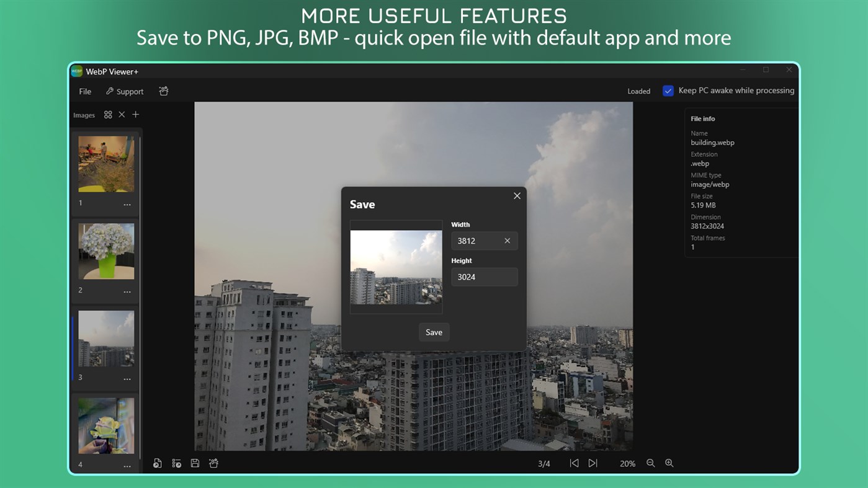This screenshot has height=488, width=868.
Task: Click the batch open-with list icon
Action: (176, 463)
